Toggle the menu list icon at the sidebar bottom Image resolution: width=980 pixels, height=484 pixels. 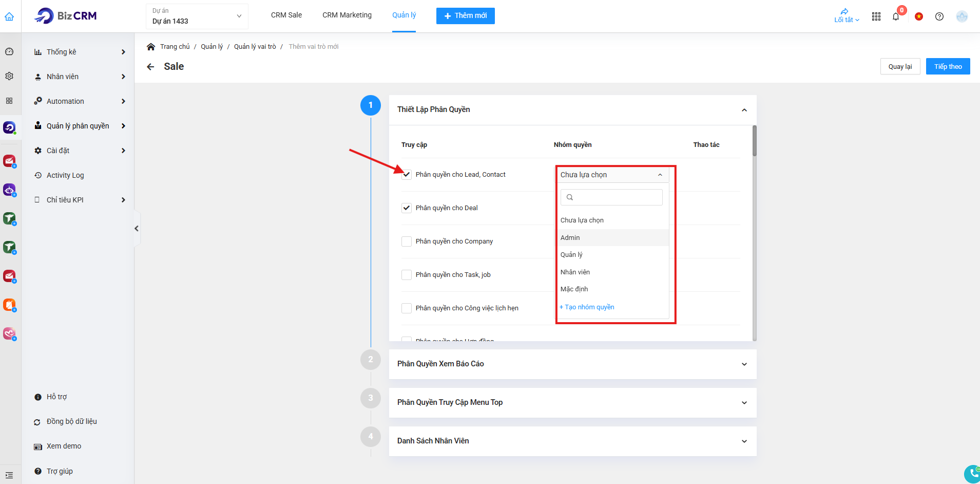coord(9,475)
